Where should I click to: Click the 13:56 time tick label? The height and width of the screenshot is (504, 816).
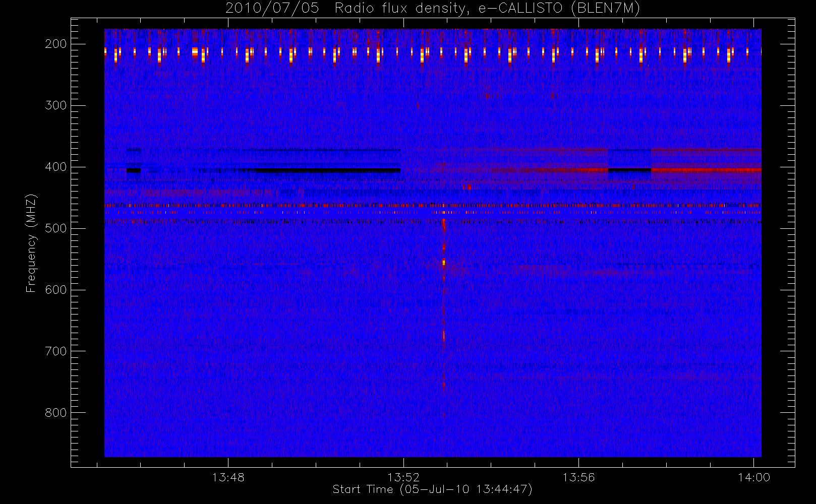pyautogui.click(x=578, y=477)
